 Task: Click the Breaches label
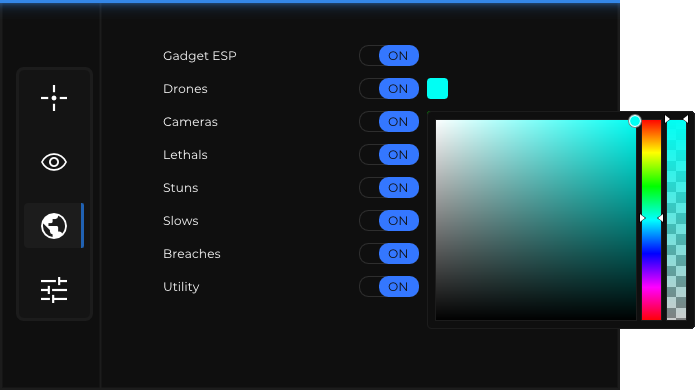(191, 254)
